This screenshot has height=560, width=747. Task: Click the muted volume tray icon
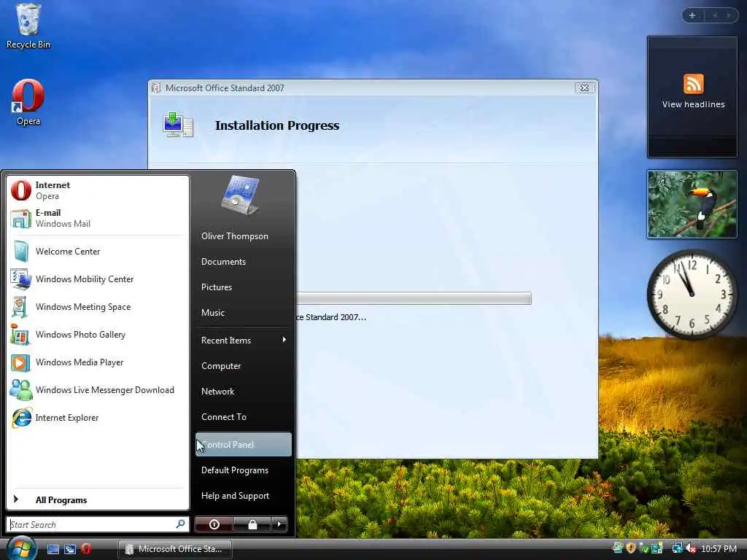(x=691, y=548)
